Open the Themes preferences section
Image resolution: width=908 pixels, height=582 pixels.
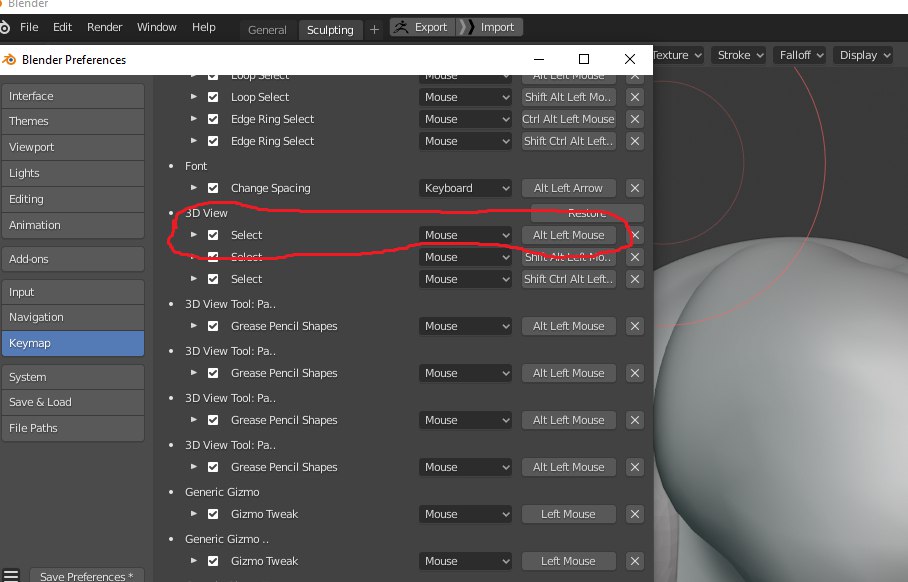[x=73, y=121]
